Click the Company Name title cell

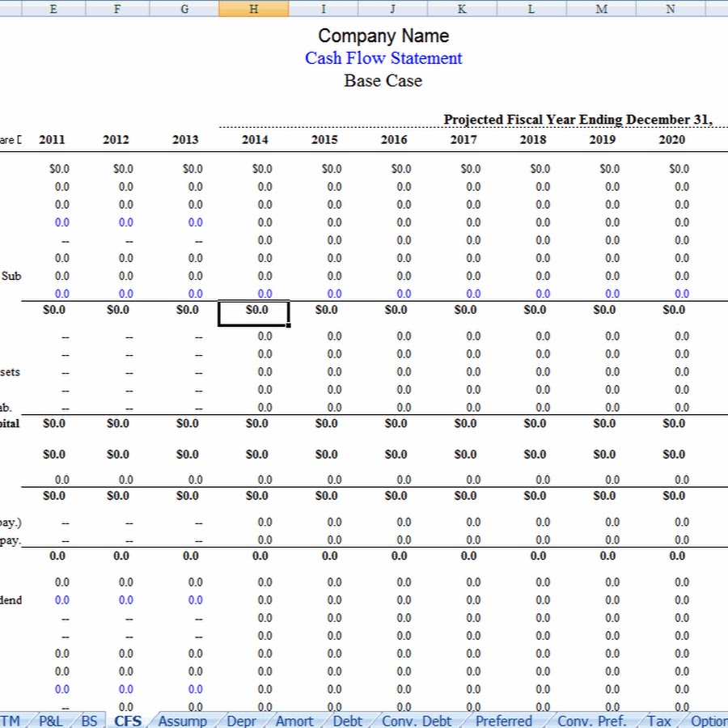383,36
